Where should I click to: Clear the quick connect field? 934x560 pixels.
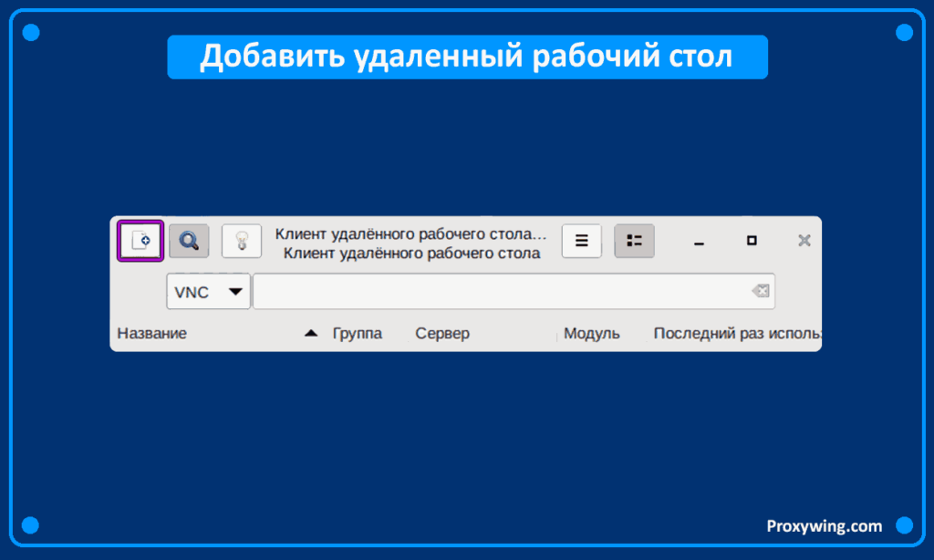pos(761,291)
